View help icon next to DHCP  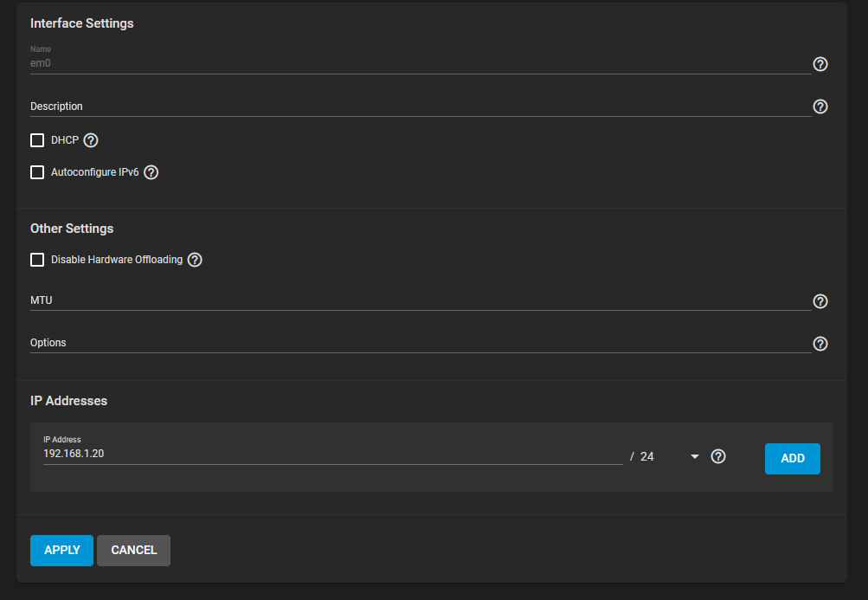(x=91, y=141)
